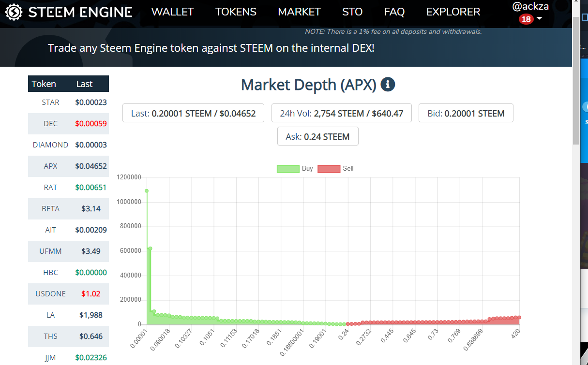
Task: Open the STO menu item
Action: [352, 12]
